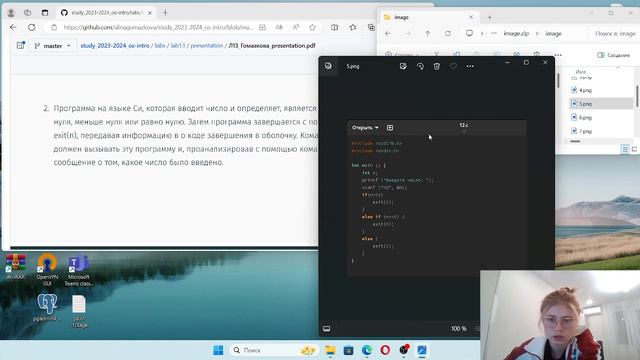Open Microsoft Store from the taskbar

click(349, 350)
